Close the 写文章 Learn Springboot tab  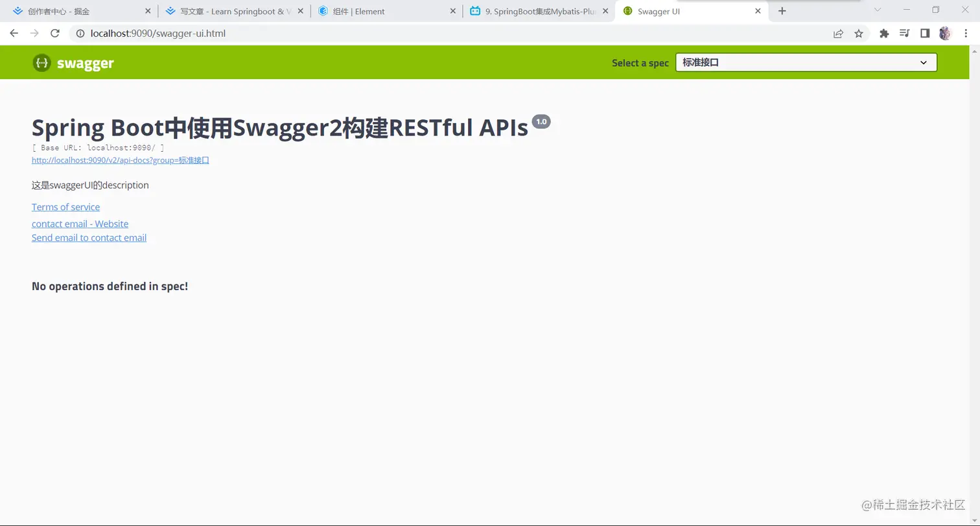point(300,11)
